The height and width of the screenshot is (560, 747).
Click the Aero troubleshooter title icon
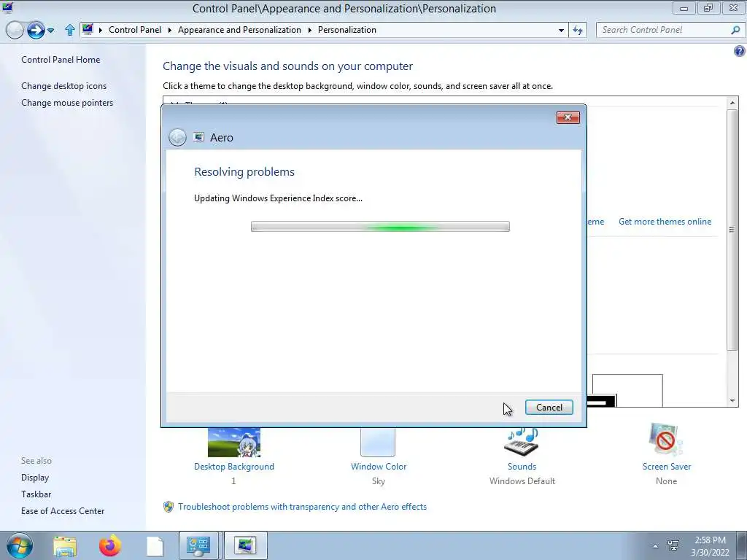[x=198, y=137]
